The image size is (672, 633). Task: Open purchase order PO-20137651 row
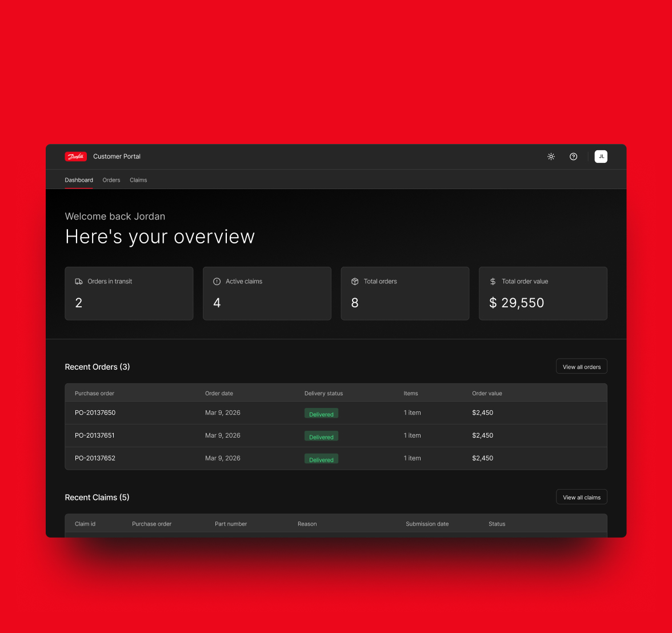point(95,435)
